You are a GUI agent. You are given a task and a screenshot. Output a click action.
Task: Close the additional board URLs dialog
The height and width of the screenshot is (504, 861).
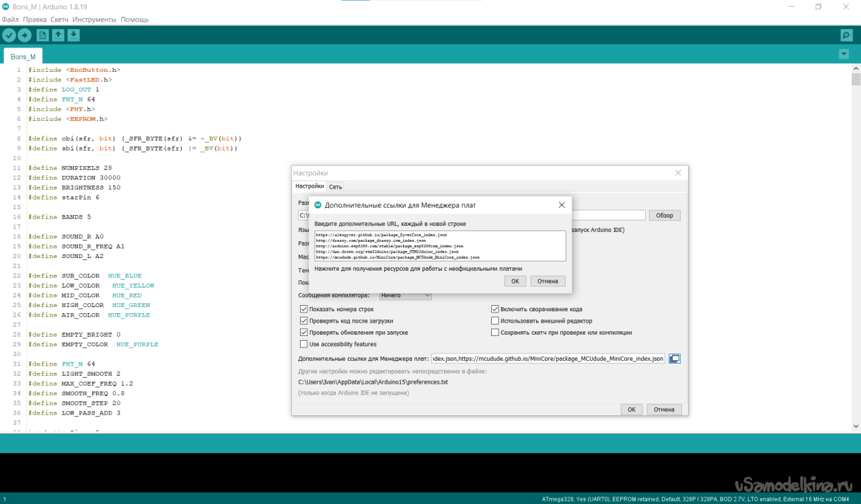(x=562, y=205)
